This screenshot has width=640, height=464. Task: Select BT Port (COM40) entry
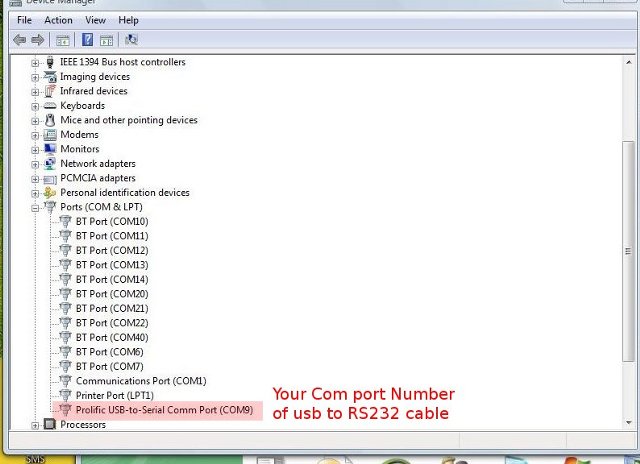[x=111, y=338]
